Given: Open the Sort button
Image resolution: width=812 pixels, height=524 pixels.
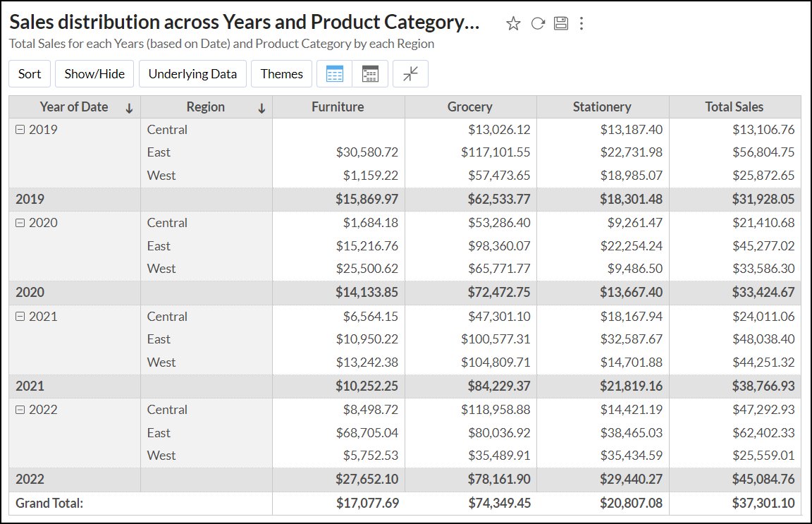Looking at the screenshot, I should point(30,74).
